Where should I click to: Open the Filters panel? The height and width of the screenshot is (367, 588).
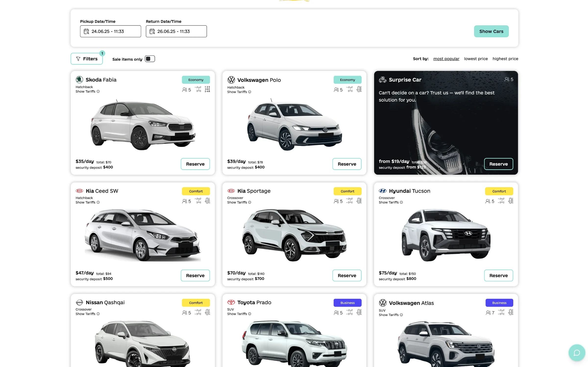point(87,59)
